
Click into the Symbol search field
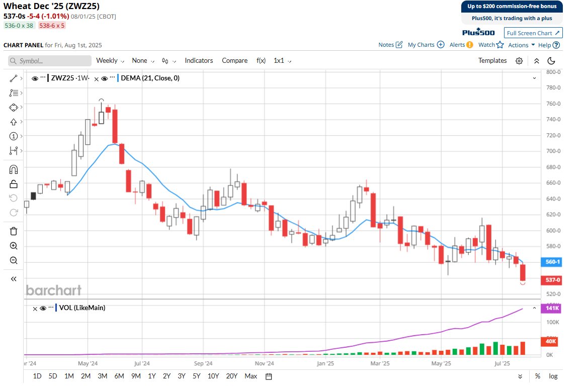(x=49, y=61)
